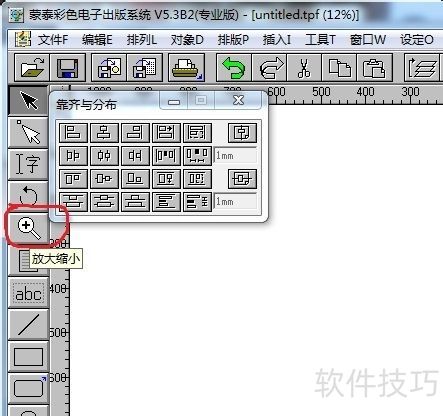Select the black arrow selection tool
The height and width of the screenshot is (416, 443).
[28, 101]
